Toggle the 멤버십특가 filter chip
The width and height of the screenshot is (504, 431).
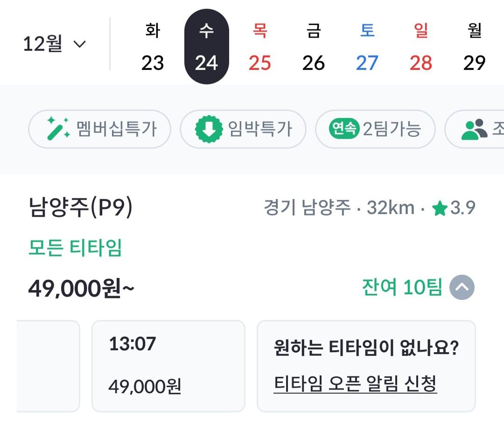[99, 129]
